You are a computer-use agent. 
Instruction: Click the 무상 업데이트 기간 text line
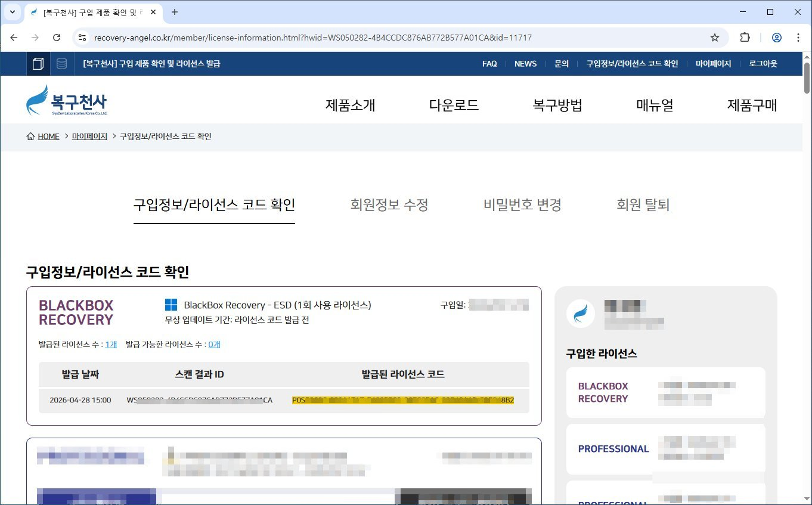(x=237, y=320)
